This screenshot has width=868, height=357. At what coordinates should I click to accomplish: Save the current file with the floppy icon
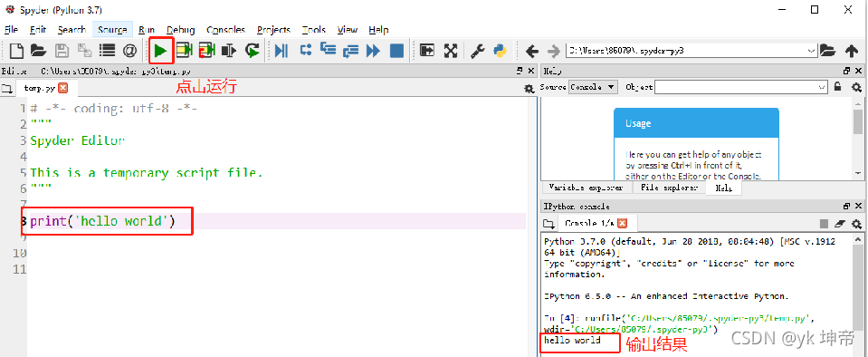tap(62, 51)
